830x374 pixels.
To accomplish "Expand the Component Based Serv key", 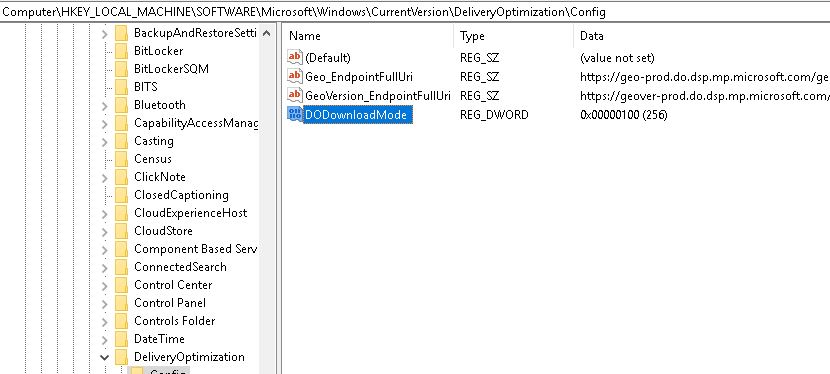I will [104, 250].
